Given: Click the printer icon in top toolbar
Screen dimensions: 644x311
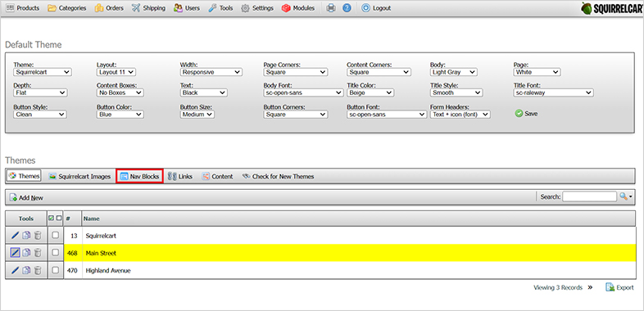Looking at the screenshot, I should [331, 8].
